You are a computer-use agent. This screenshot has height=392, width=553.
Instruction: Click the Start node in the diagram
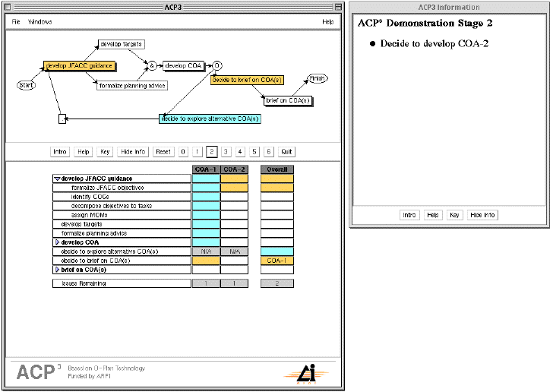[x=26, y=85]
